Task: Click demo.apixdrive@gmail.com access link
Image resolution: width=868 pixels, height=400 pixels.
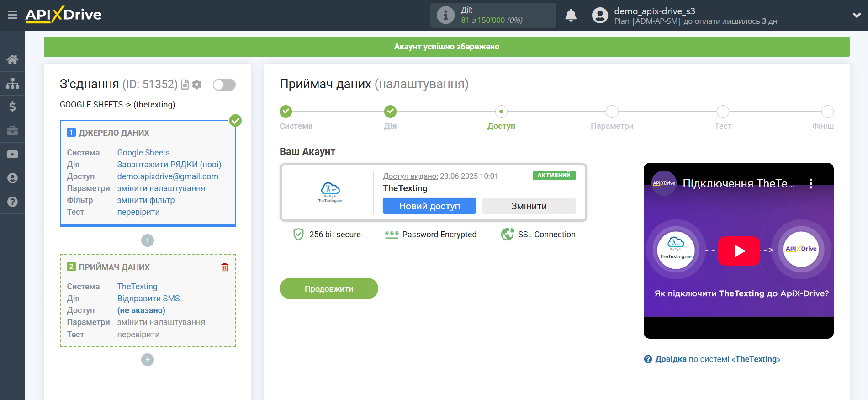Action: (168, 176)
